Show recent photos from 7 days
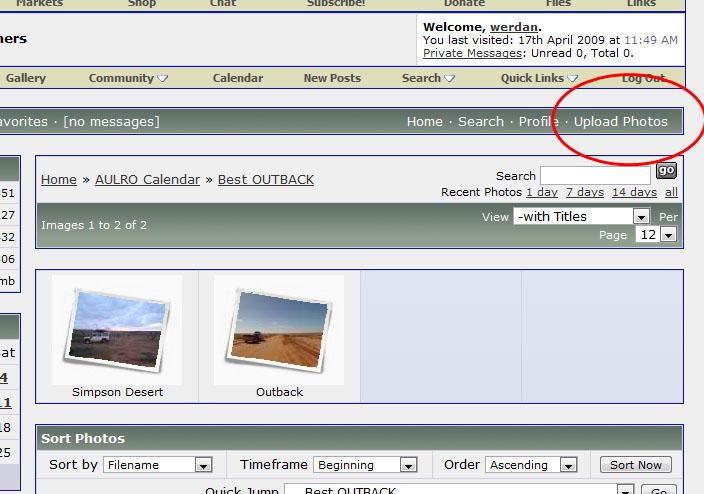 (584, 192)
